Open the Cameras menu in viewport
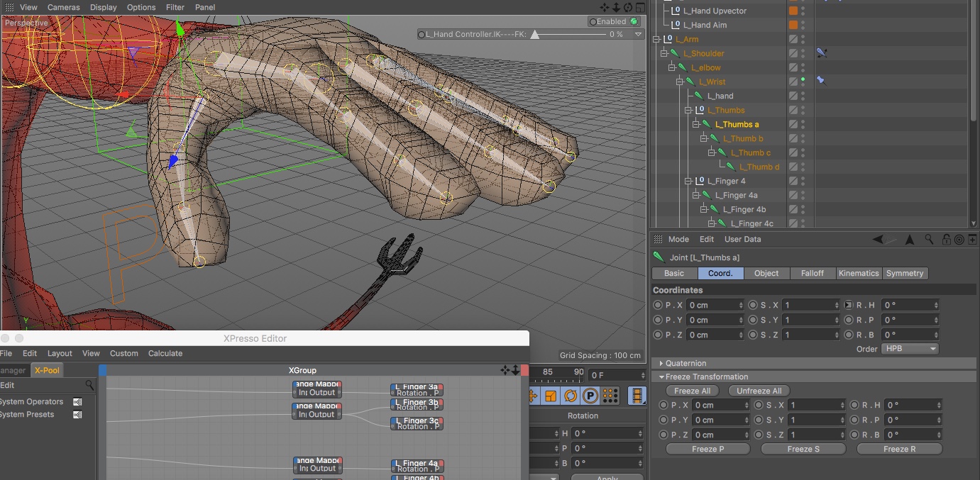This screenshot has width=980, height=480. pyautogui.click(x=63, y=7)
